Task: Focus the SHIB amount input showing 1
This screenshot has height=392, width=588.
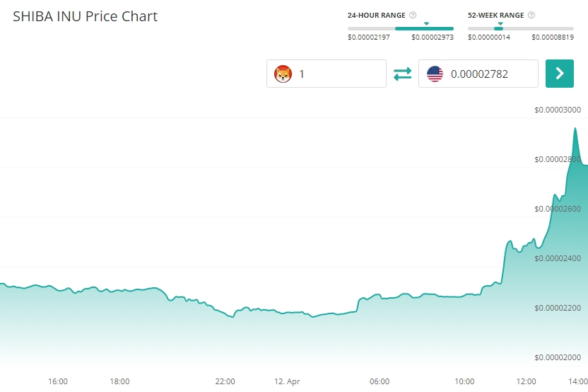Action: click(339, 74)
